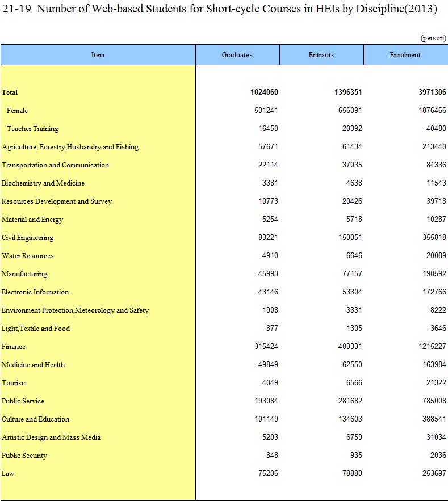
Task: Click the Public Service row label
Action: pos(23,401)
